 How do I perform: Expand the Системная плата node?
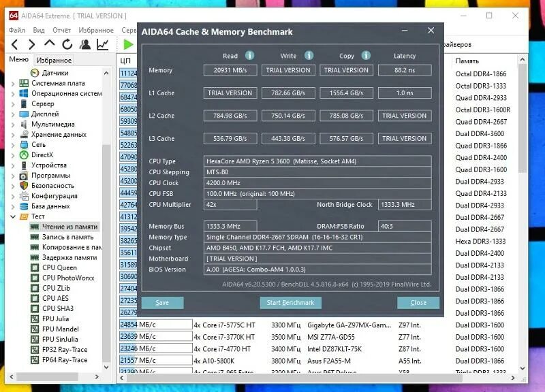click(x=13, y=83)
